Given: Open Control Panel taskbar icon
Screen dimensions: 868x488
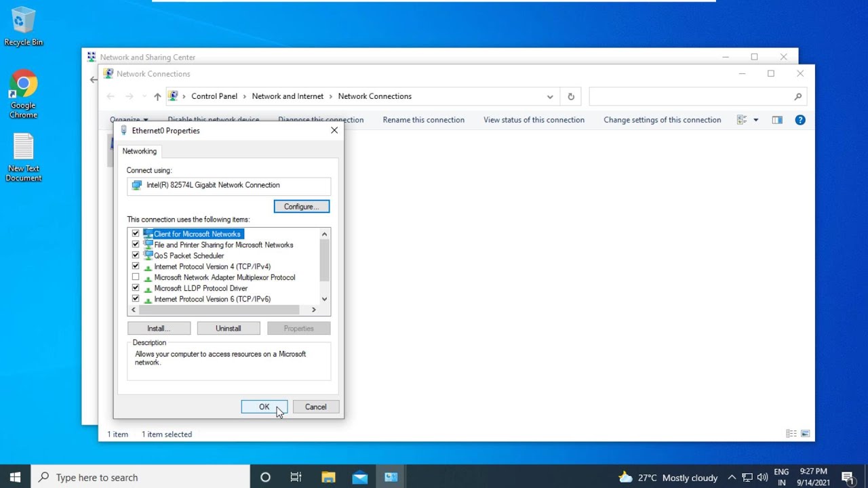Looking at the screenshot, I should coord(391,477).
